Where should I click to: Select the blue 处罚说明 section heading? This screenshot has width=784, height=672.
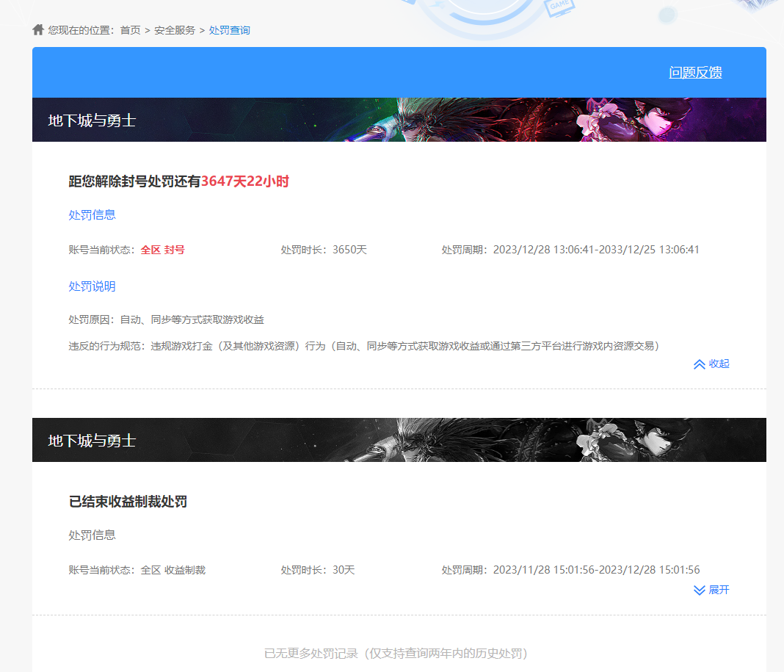point(92,286)
